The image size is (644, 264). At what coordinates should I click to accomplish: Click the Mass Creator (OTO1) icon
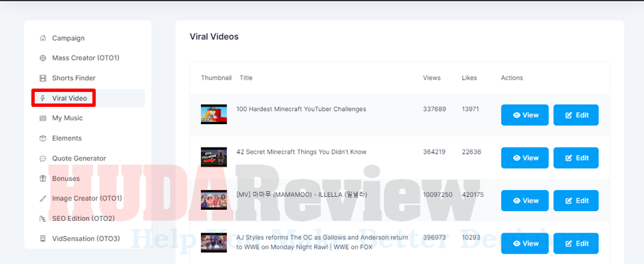(43, 58)
